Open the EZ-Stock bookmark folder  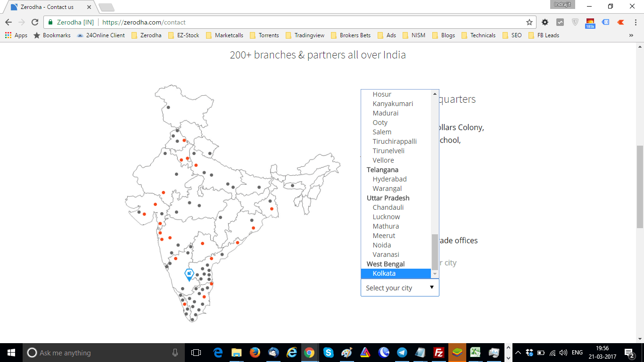pyautogui.click(x=183, y=35)
